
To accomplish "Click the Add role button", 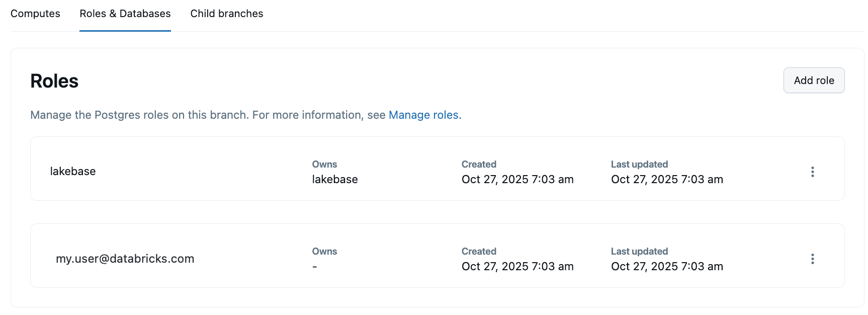I will (x=814, y=81).
